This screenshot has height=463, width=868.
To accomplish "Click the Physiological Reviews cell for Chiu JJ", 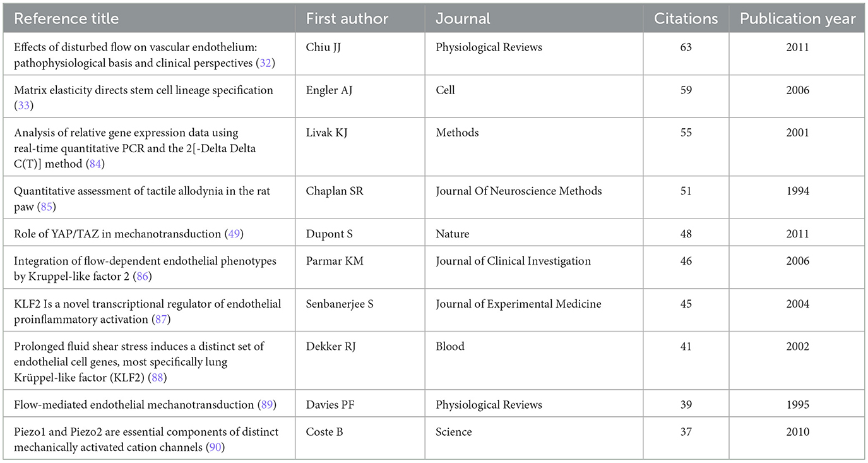I will 489,47.
